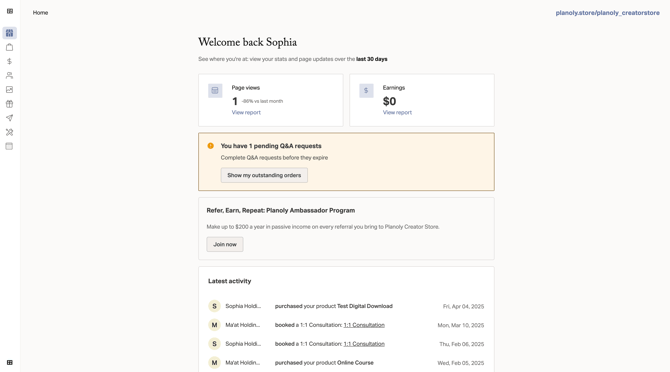The width and height of the screenshot is (670, 372).
Task: Click the 'last 30 days' text
Action: 372,59
